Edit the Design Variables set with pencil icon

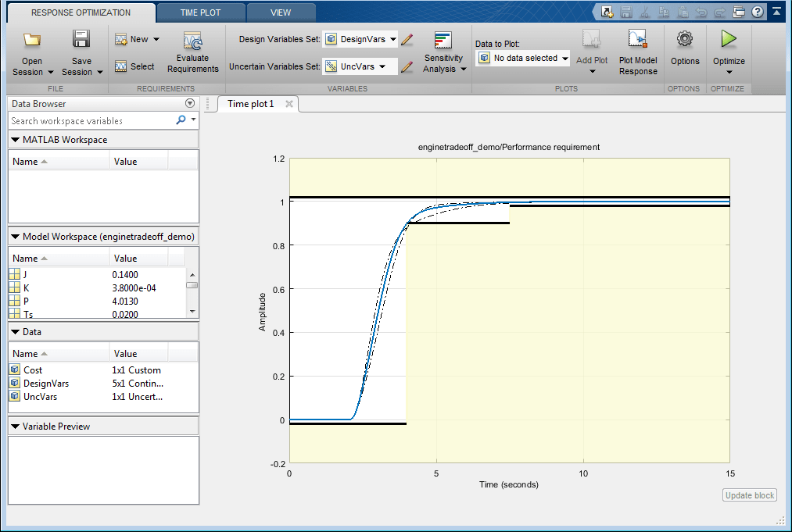coord(407,39)
